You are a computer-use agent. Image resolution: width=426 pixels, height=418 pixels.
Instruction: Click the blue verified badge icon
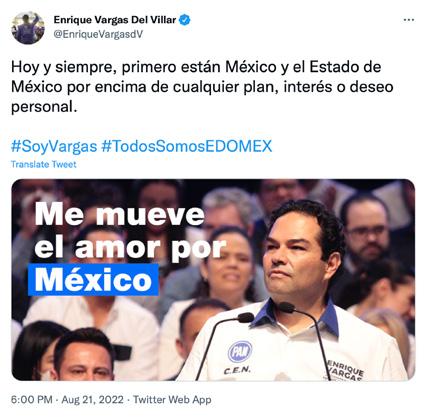(x=185, y=20)
